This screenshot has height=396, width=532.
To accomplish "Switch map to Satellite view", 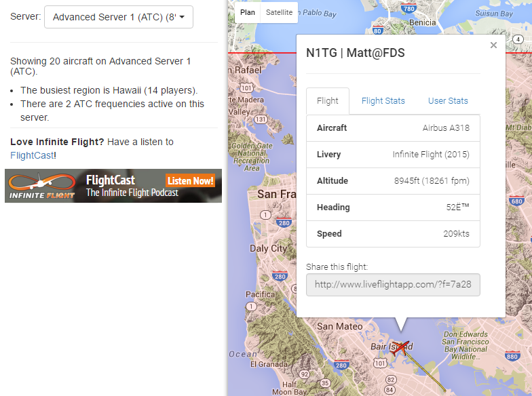I will coord(279,12).
